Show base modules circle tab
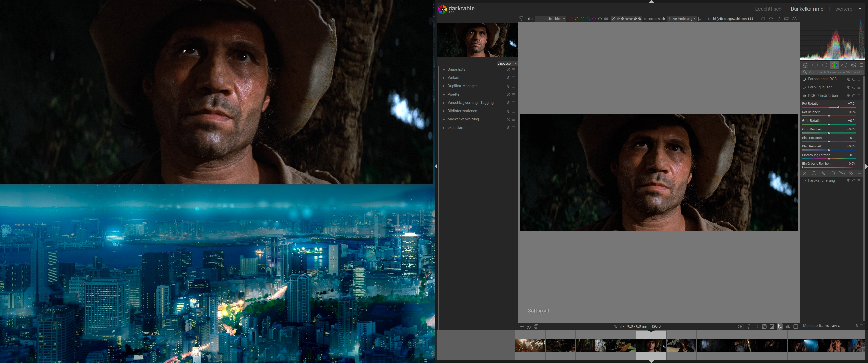The image size is (868, 363). pos(825,65)
